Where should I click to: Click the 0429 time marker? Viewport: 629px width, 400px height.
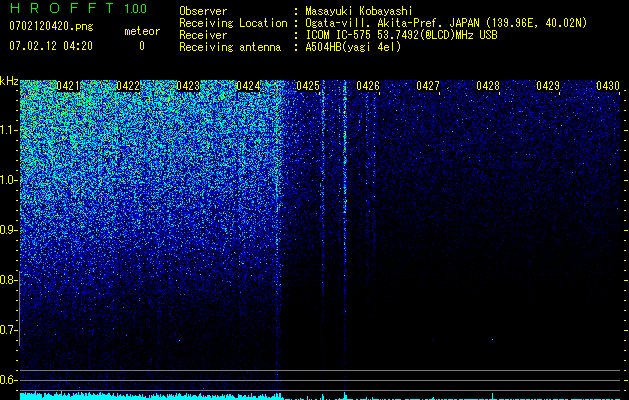click(x=548, y=86)
